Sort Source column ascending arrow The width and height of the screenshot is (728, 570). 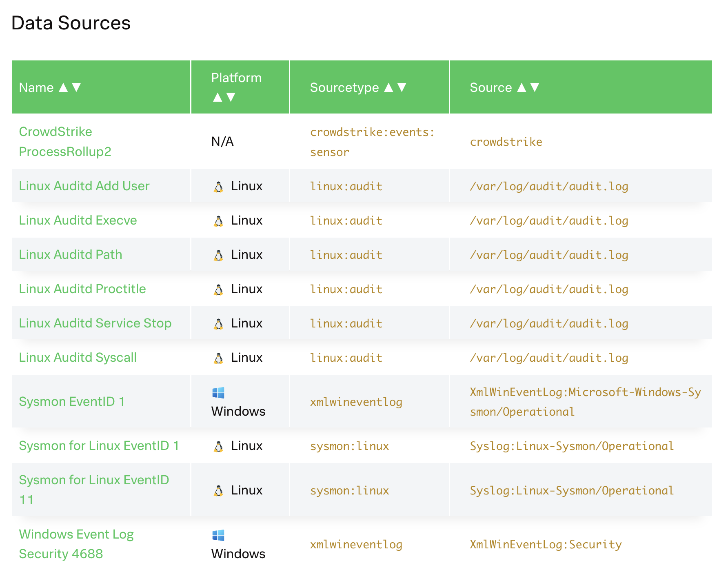coord(522,87)
